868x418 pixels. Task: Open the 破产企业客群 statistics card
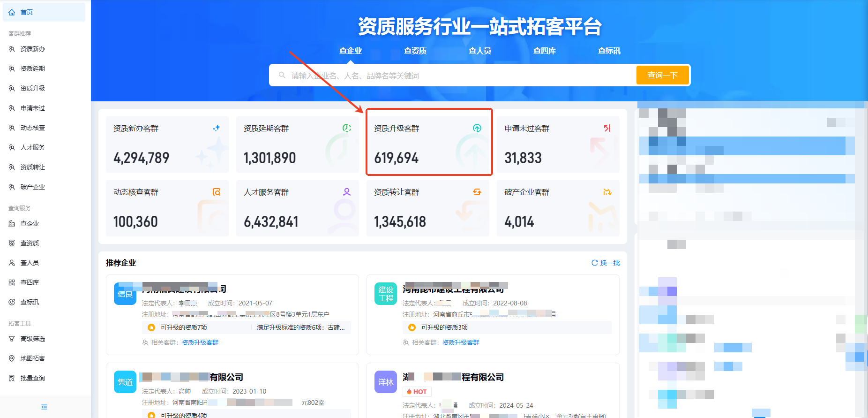[558, 208]
